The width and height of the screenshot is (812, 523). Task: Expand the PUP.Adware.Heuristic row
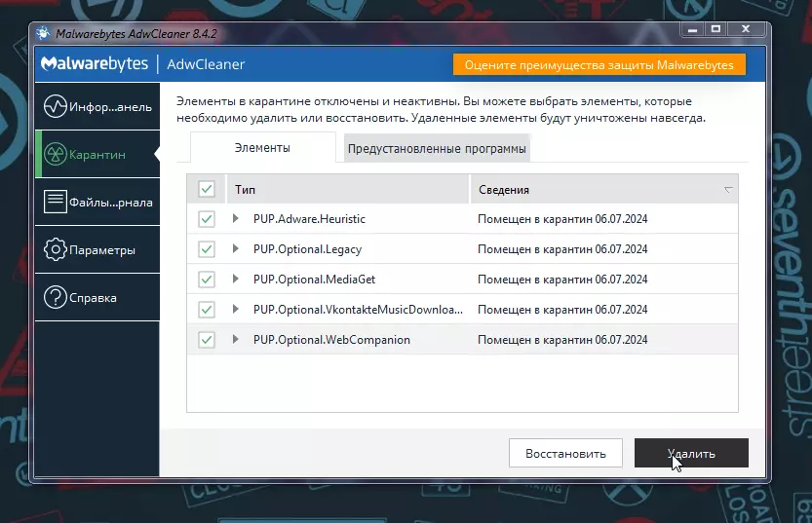[x=236, y=219]
